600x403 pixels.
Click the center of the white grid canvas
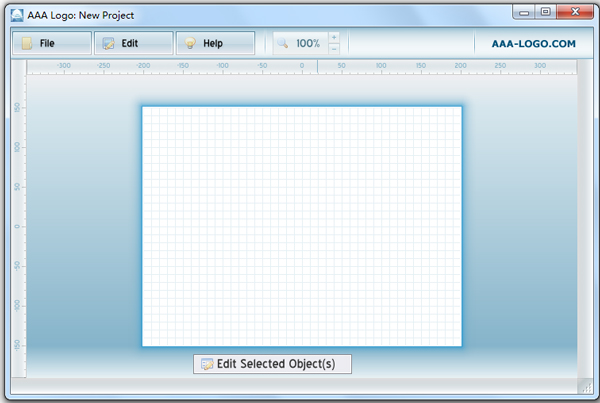point(302,226)
